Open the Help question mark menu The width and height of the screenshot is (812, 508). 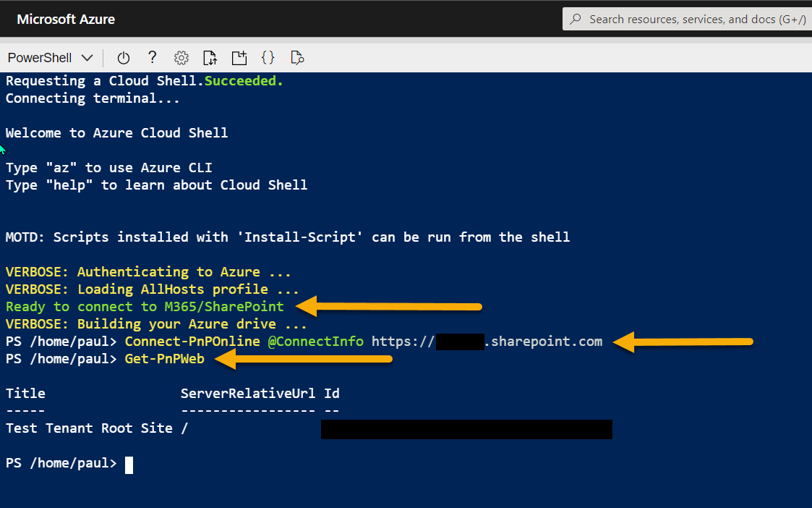[152, 58]
